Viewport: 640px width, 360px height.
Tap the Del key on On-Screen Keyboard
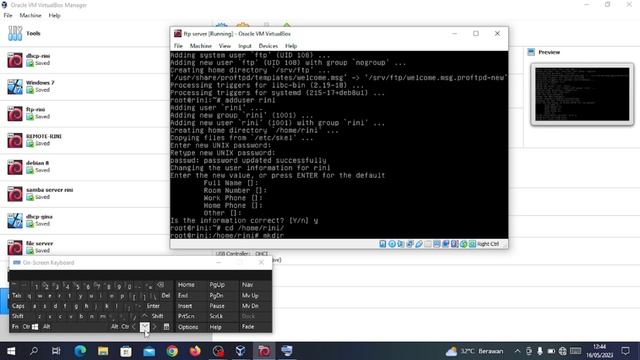pyautogui.click(x=165, y=295)
